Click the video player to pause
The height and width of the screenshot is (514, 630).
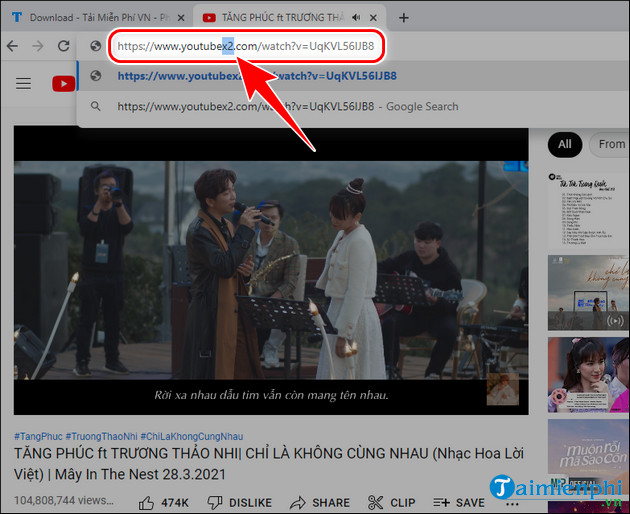(x=271, y=271)
